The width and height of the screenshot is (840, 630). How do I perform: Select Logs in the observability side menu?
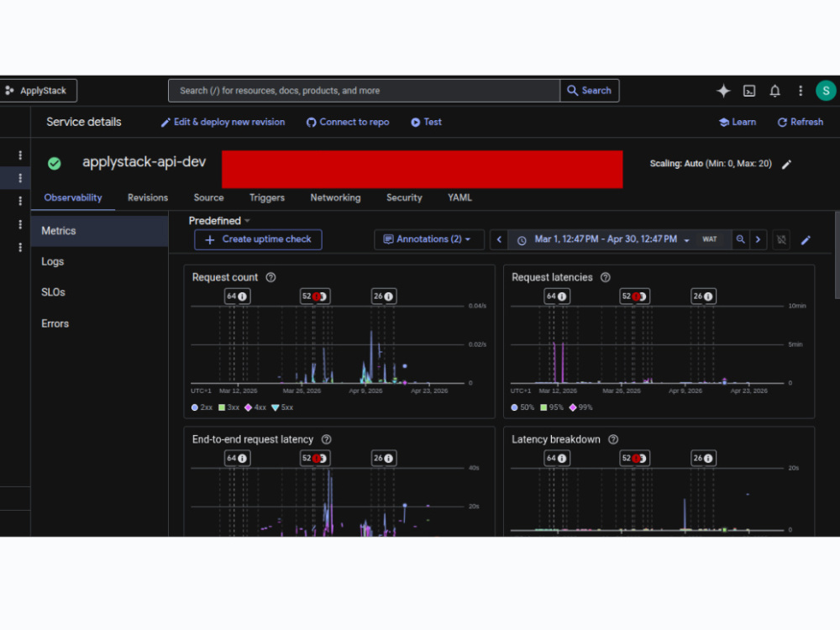100,261
